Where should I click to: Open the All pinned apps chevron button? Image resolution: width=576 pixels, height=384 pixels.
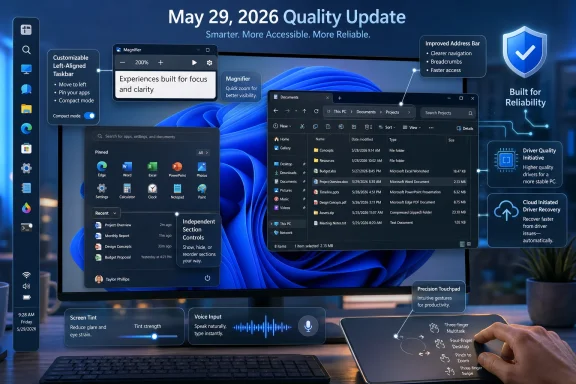click(x=203, y=152)
